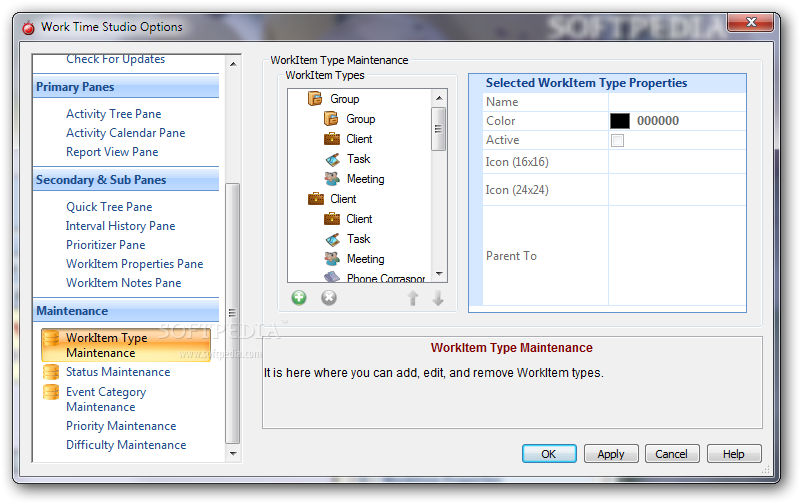Click the left options panel scroll up arrow

233,64
